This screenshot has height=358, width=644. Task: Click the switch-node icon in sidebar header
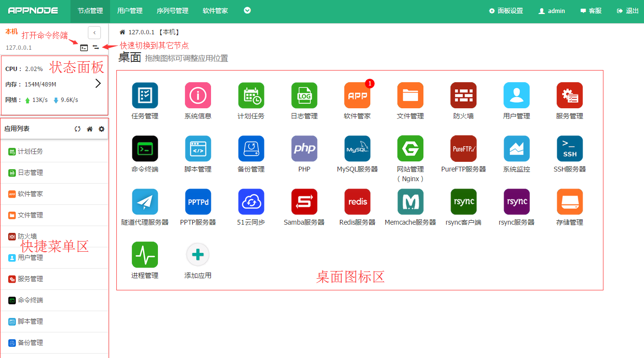coord(96,47)
